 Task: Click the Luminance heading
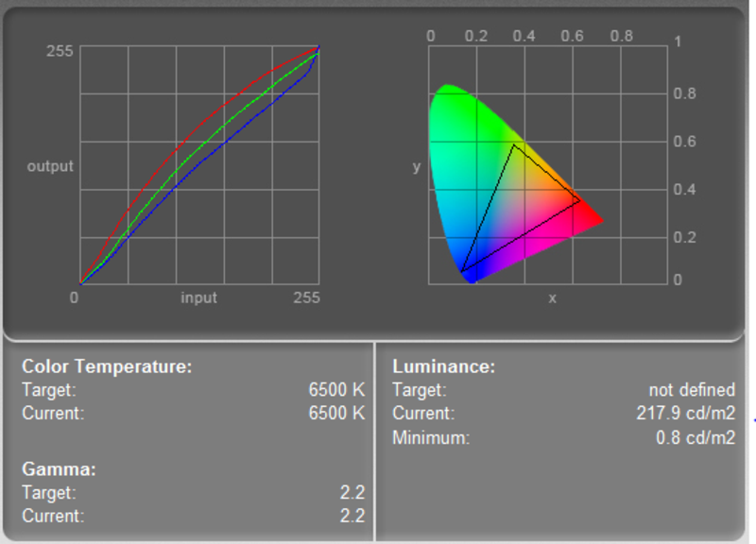point(443,366)
